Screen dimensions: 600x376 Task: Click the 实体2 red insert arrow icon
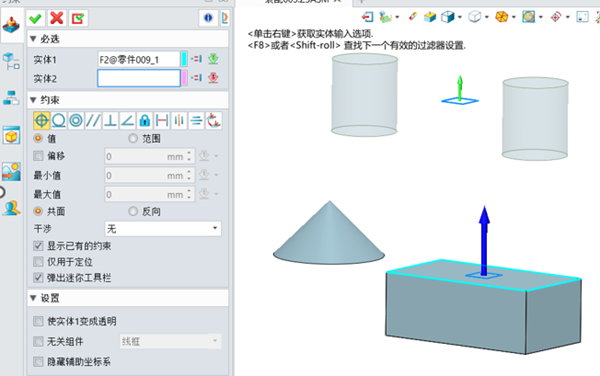[x=213, y=78]
